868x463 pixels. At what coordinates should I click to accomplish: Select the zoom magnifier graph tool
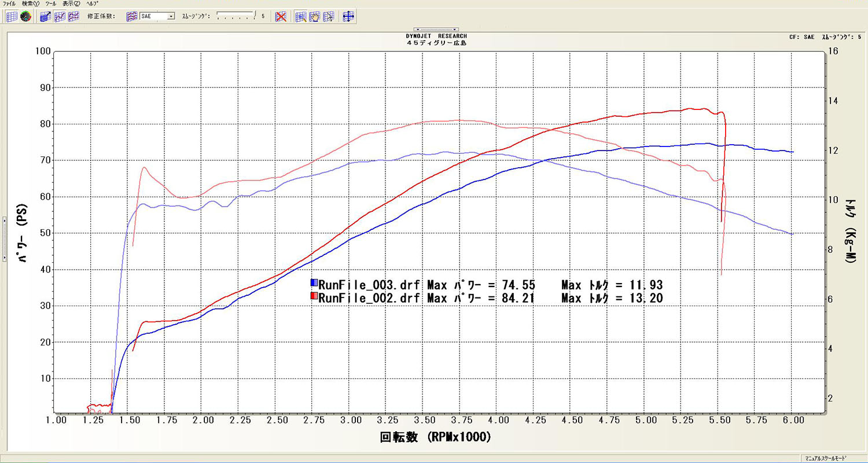tap(300, 16)
